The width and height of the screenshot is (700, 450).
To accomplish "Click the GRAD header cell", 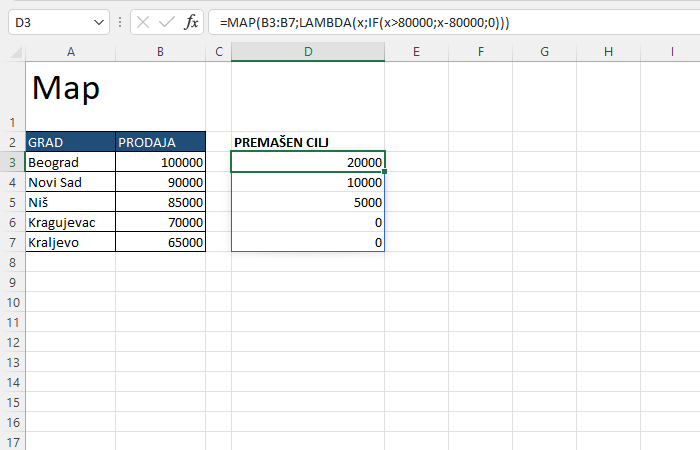I will coord(70,142).
